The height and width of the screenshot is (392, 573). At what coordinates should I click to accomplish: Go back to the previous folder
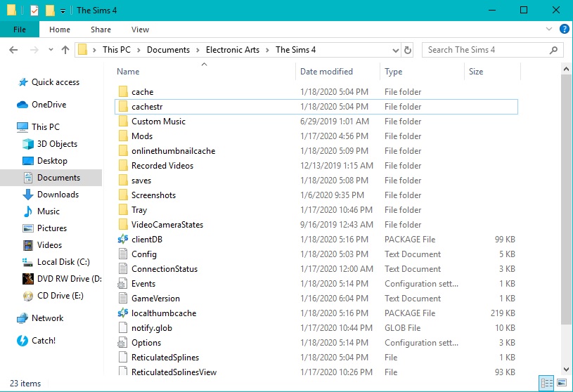click(x=13, y=50)
